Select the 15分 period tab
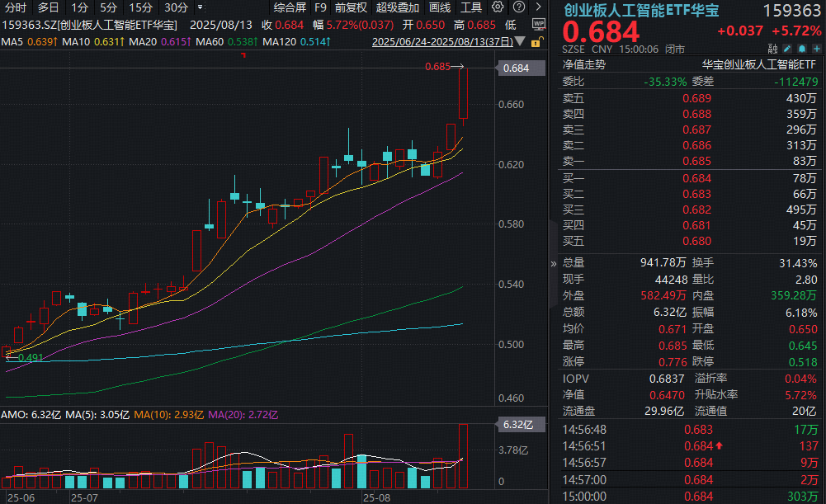The image size is (826, 504). 139,7
